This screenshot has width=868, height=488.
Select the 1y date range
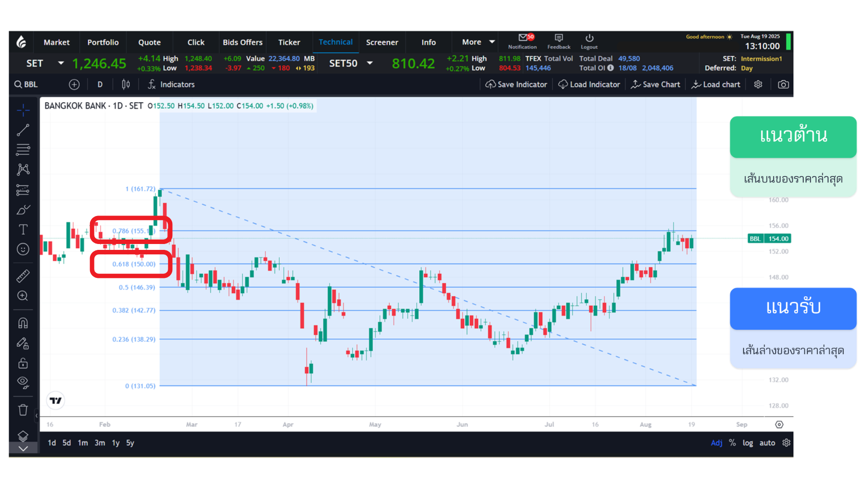click(x=116, y=443)
